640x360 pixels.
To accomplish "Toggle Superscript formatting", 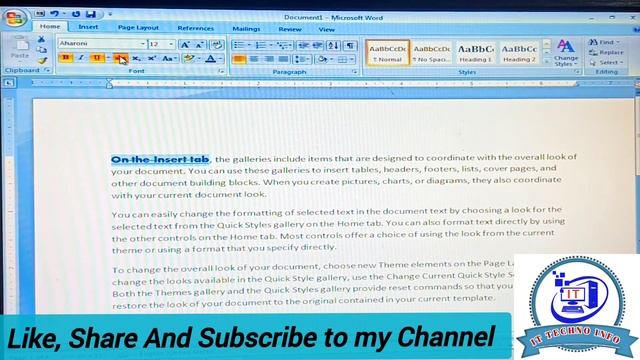I will pos(152,59).
